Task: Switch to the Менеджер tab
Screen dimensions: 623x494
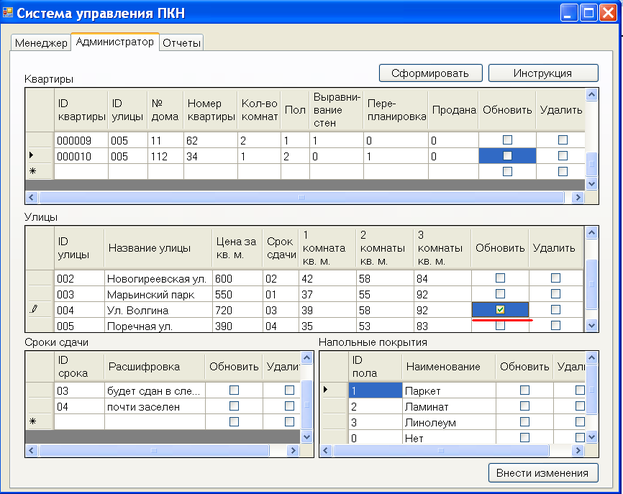Action: click(41, 43)
